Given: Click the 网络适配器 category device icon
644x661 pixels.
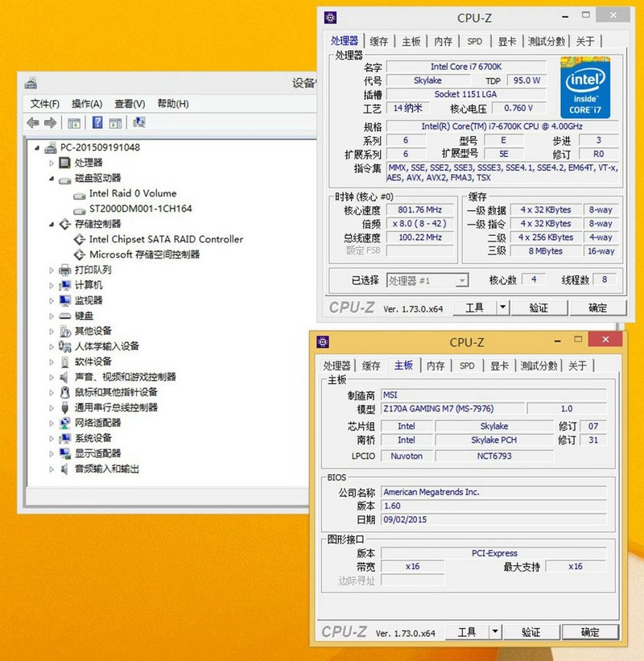Looking at the screenshot, I should coord(64,422).
